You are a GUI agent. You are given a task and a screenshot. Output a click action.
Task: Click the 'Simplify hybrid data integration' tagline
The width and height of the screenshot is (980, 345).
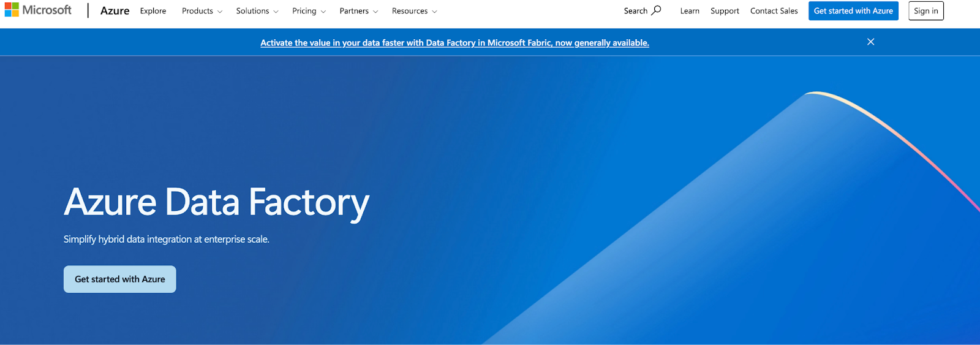click(167, 239)
